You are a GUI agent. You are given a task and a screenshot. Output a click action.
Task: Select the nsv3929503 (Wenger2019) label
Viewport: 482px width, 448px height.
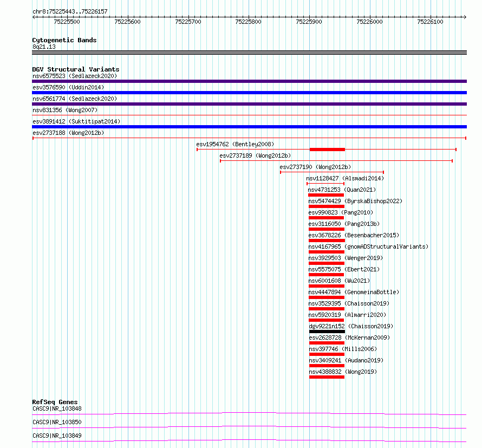[346, 258]
